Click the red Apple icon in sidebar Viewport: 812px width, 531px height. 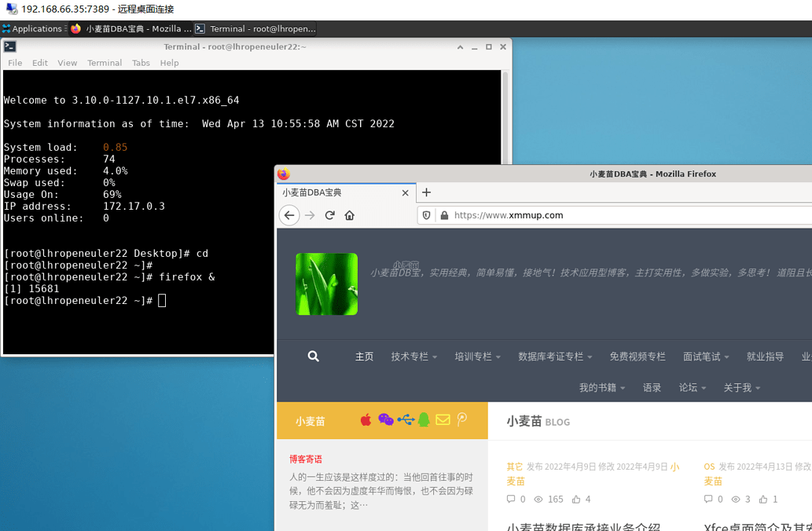pyautogui.click(x=366, y=420)
